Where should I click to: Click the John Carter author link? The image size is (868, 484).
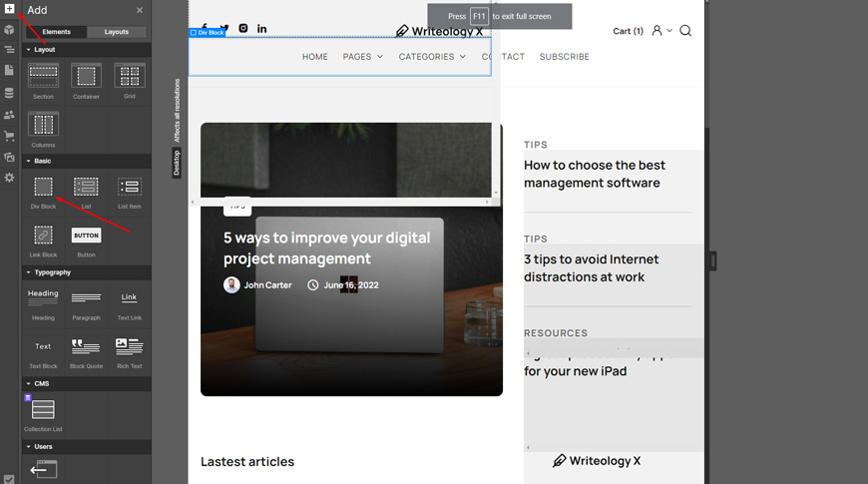[257, 284]
